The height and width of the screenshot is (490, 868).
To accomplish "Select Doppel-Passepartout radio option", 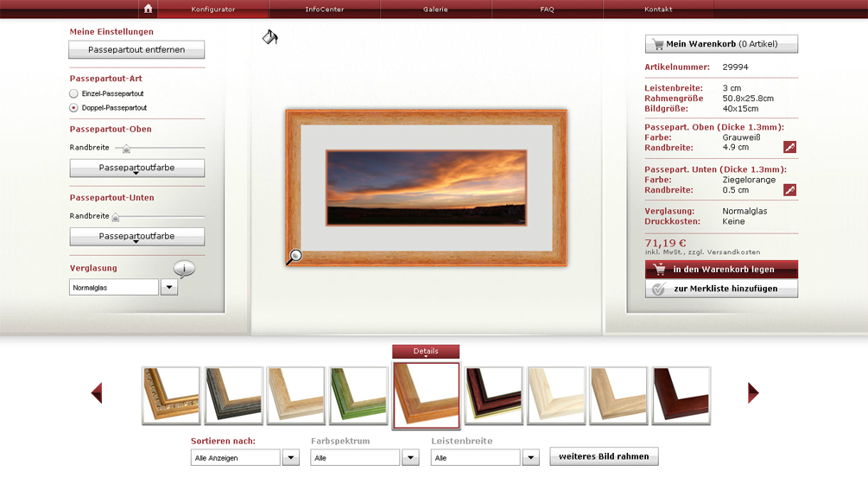I will point(74,108).
